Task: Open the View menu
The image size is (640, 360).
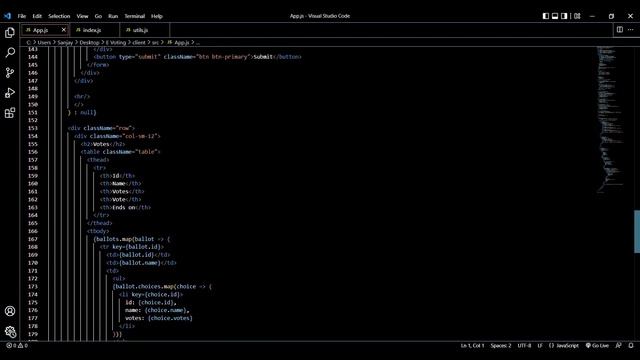Action: click(x=82, y=16)
